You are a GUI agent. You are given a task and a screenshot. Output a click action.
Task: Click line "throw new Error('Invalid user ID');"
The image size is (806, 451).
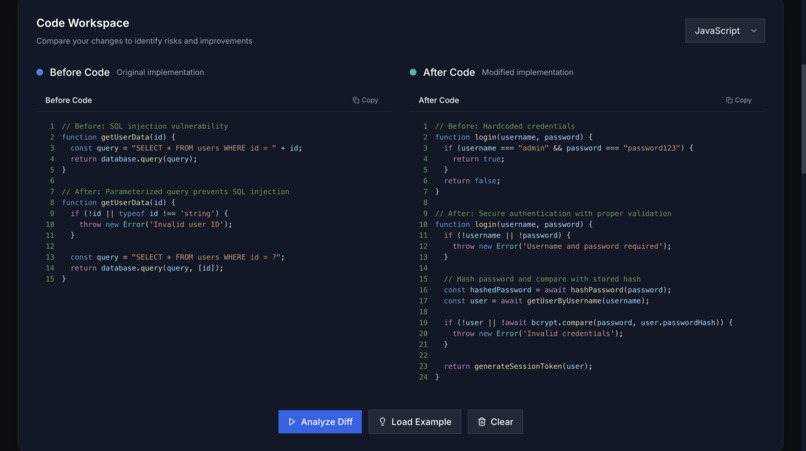click(x=156, y=224)
